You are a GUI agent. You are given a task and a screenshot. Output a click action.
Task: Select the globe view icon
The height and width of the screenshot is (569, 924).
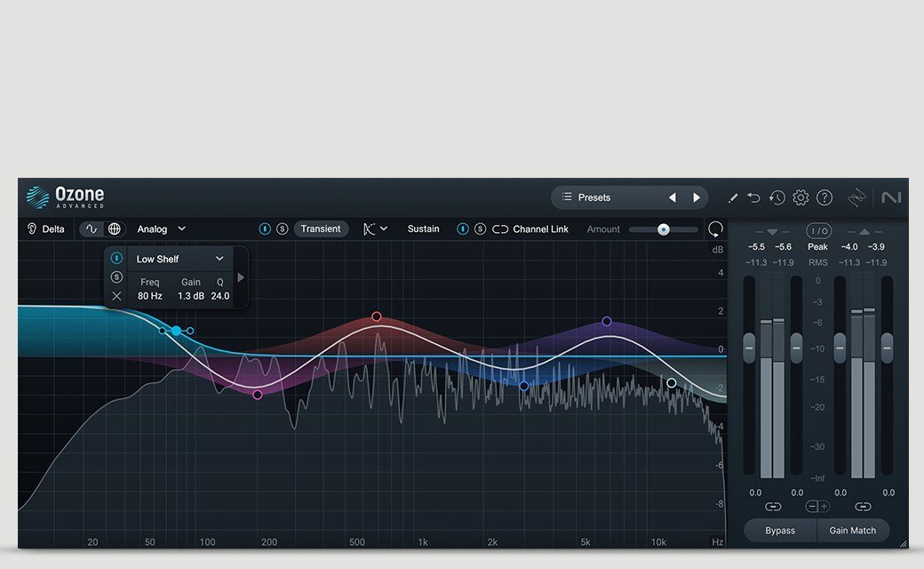point(115,228)
